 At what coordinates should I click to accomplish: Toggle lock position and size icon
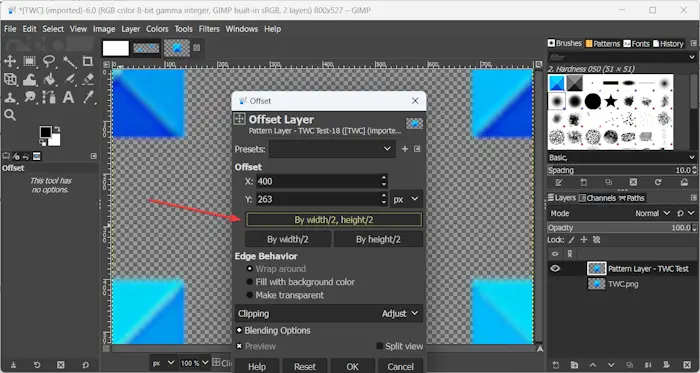click(583, 240)
